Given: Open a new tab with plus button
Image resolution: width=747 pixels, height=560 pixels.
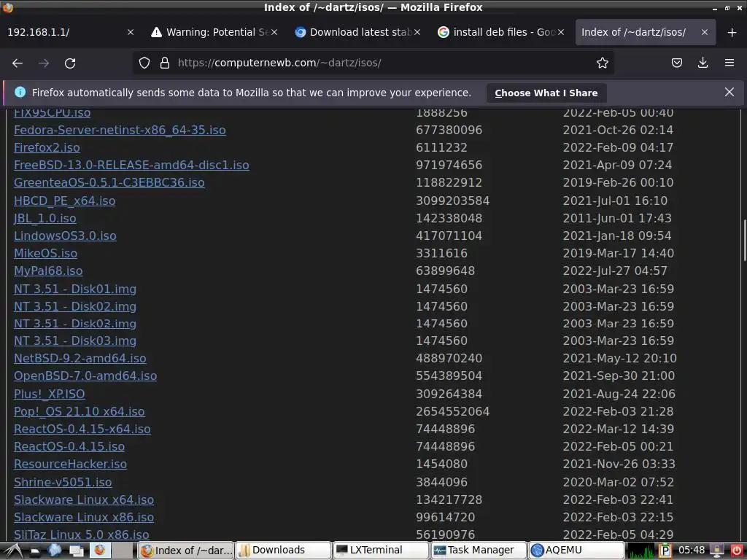Looking at the screenshot, I should (x=732, y=32).
